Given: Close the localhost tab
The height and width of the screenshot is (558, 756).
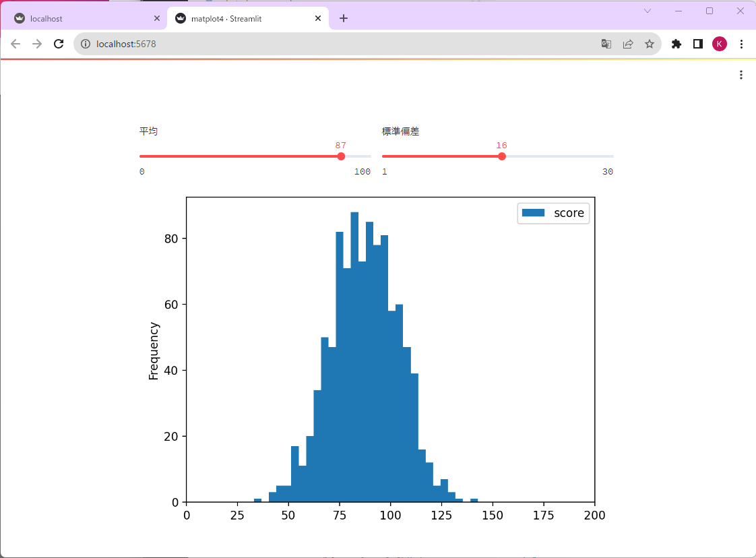Looking at the screenshot, I should [x=157, y=18].
